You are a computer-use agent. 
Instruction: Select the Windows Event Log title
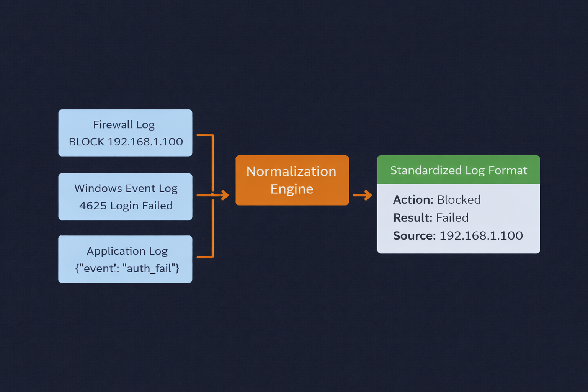click(126, 188)
